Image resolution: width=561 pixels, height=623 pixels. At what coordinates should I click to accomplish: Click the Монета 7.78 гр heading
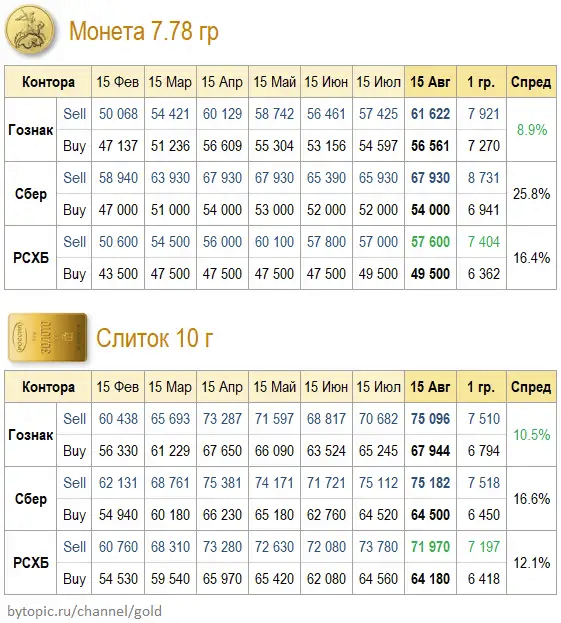pos(144,31)
